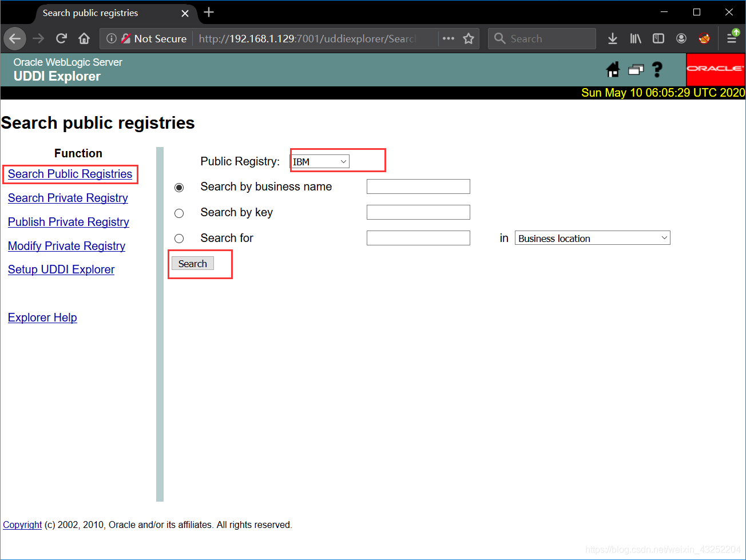
Task: Open the Firefox account icon
Action: (x=681, y=39)
